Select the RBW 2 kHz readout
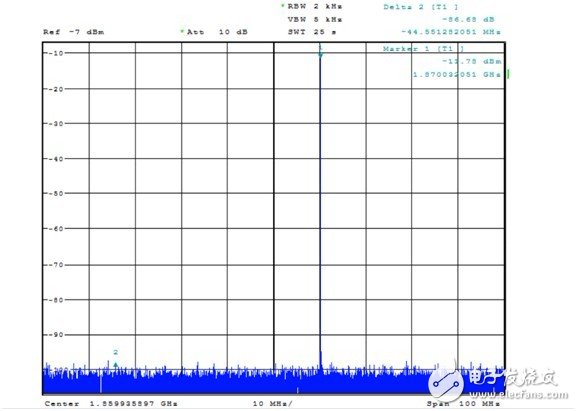 pyautogui.click(x=314, y=6)
